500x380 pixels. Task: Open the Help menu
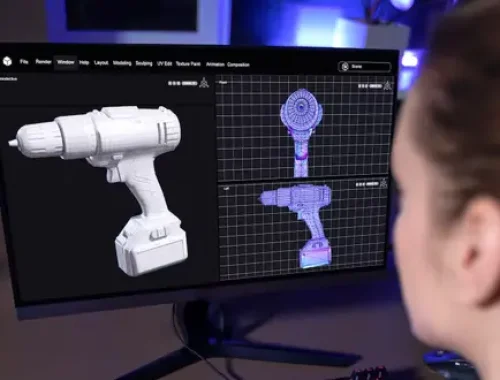(84, 63)
